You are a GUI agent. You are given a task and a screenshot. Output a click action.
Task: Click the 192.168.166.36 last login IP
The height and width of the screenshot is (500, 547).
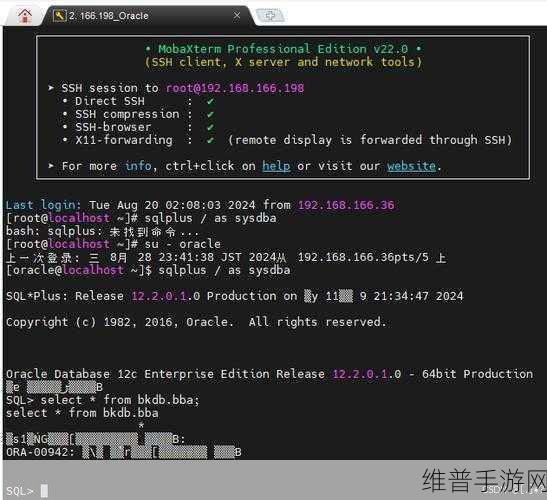point(346,205)
